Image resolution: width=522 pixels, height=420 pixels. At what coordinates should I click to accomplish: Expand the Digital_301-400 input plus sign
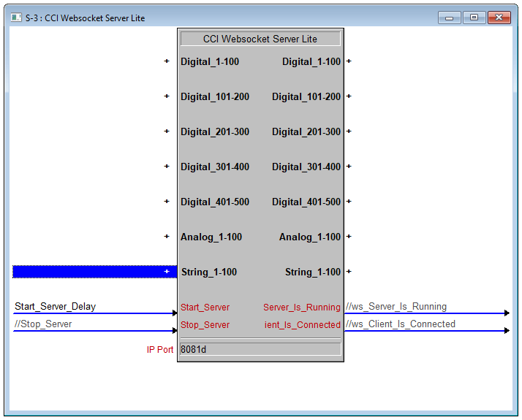(167, 167)
